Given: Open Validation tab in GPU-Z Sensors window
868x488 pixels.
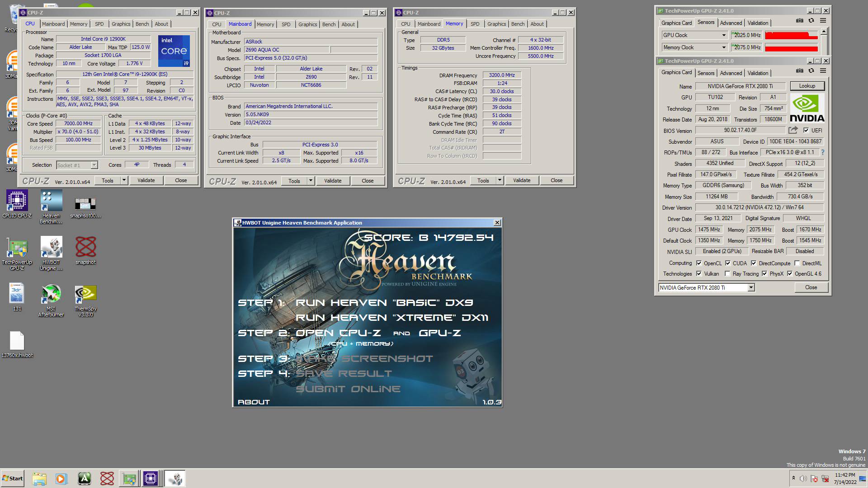Looking at the screenshot, I should [758, 23].
